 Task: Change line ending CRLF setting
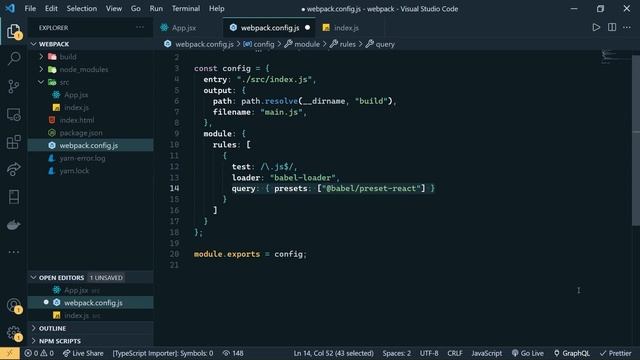point(455,353)
